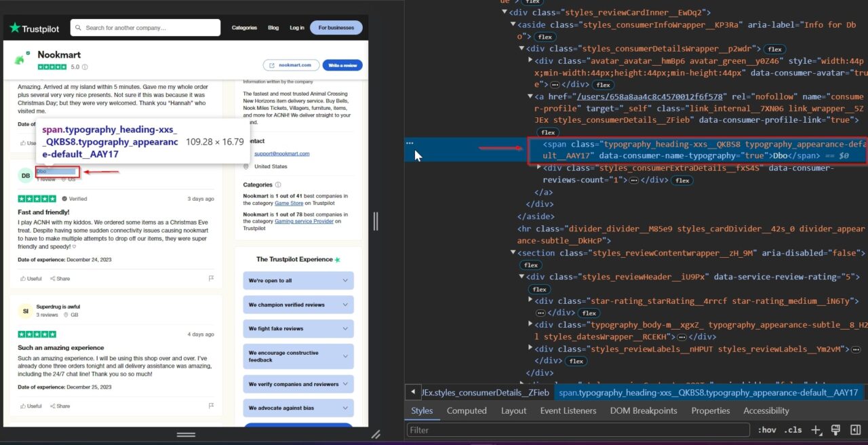Collapse the aside consumerInfoWrapper node
The height and width of the screenshot is (445, 868).
tap(513, 24)
